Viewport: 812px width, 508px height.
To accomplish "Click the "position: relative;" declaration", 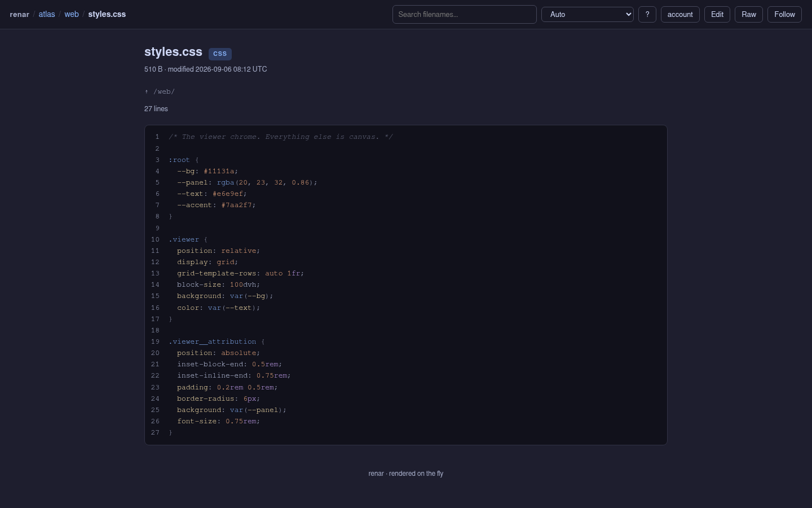I will click(218, 251).
